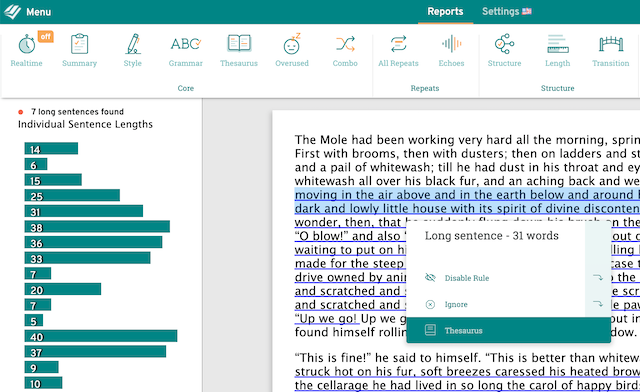Choose Ignore in the popup
The image size is (640, 392).
coord(456,305)
